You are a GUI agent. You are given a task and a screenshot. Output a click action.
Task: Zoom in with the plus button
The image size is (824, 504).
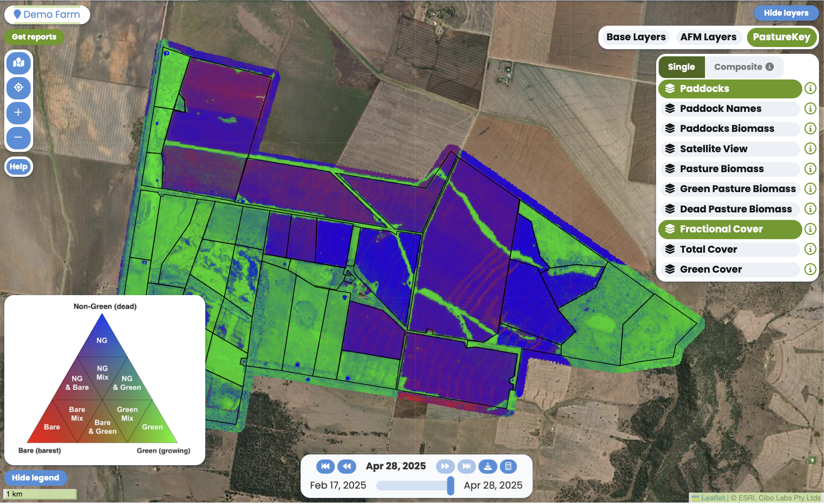pyautogui.click(x=19, y=113)
